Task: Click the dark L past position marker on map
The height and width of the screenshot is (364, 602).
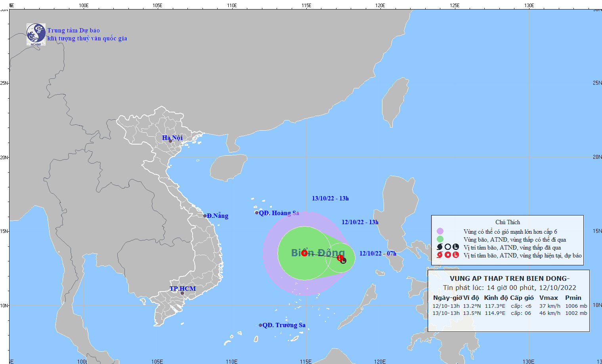Action: (x=344, y=261)
